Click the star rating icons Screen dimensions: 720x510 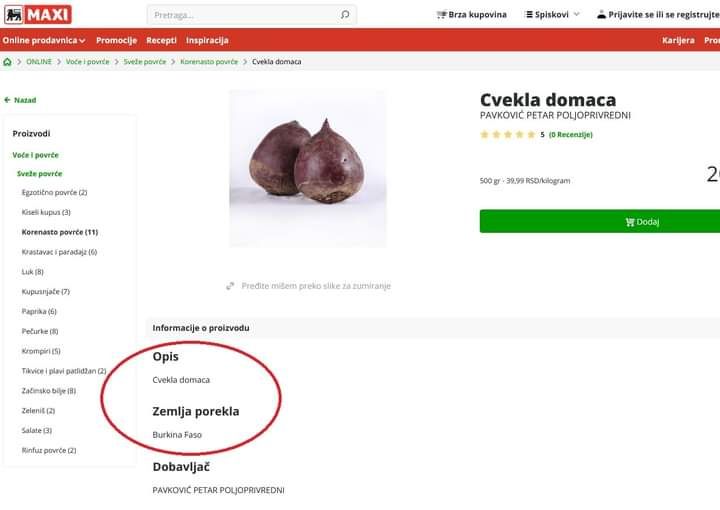[x=507, y=135]
